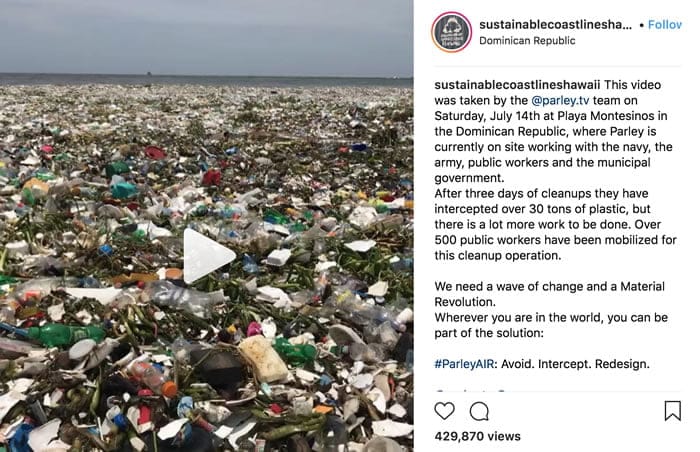Click the green plastic bottle in the video

point(67,335)
